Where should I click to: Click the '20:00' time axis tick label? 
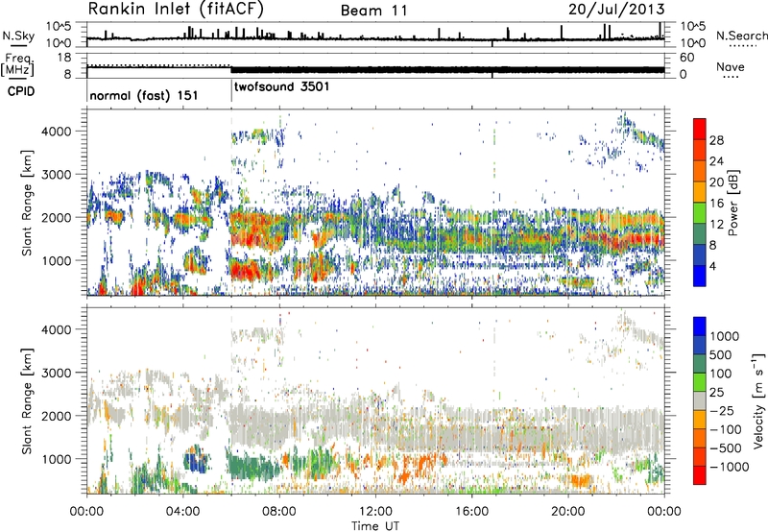click(567, 512)
